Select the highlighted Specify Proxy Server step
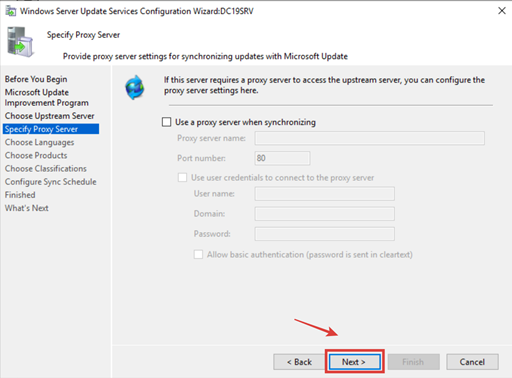Image resolution: width=512 pixels, height=378 pixels. click(51, 129)
